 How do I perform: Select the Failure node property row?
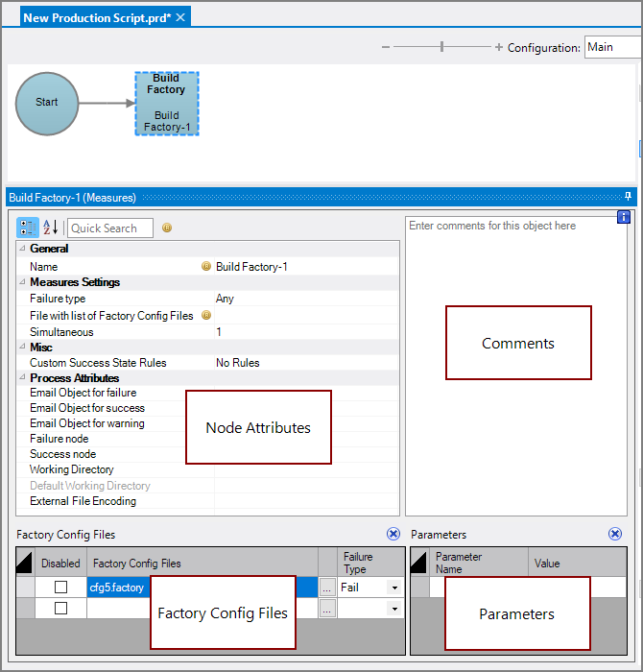pyautogui.click(x=207, y=439)
